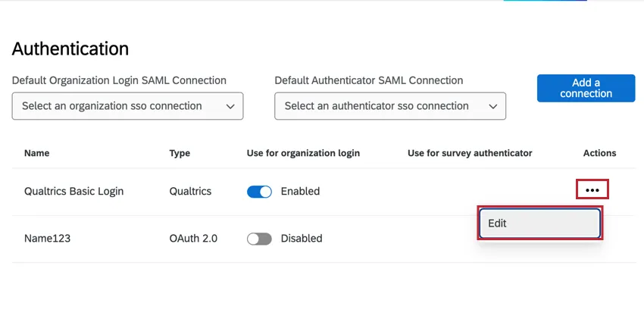Select the Qualtrics Basic Login connection row name
Image resolution: width=644 pixels, height=322 pixels.
(x=73, y=192)
